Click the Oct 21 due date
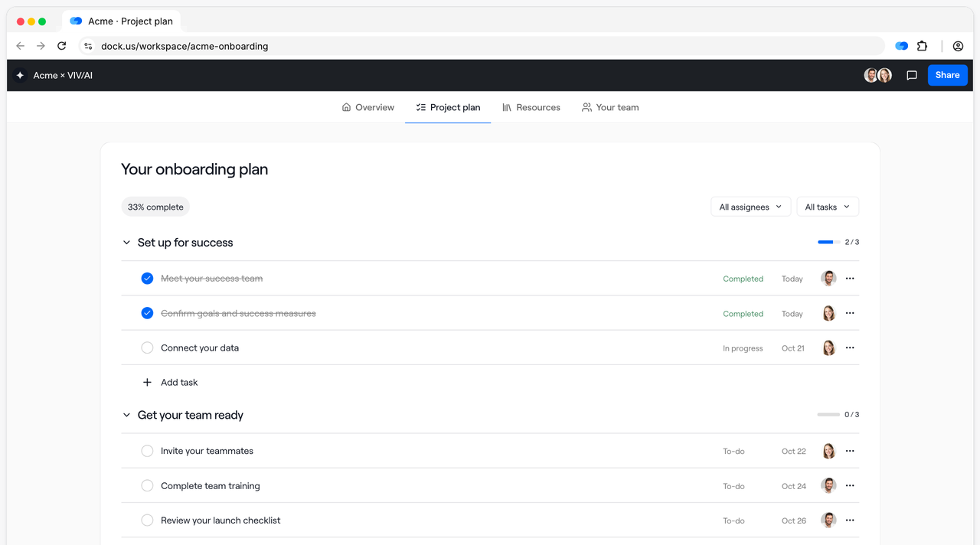The height and width of the screenshot is (545, 980). pos(793,348)
